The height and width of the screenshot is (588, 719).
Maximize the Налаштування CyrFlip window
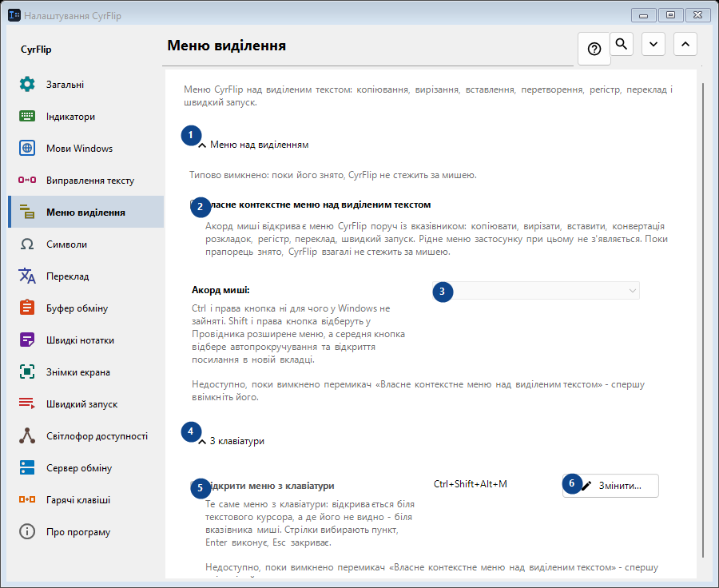pos(670,15)
